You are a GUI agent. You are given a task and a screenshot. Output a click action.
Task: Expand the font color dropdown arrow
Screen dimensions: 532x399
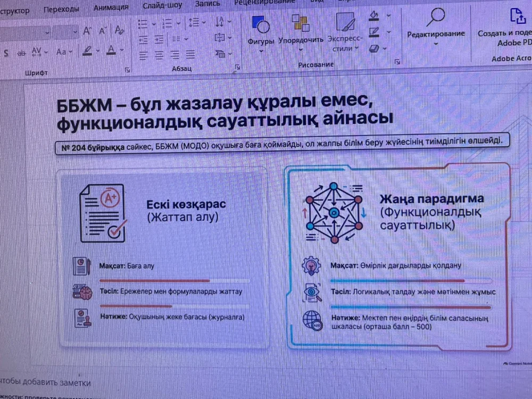[x=121, y=50]
